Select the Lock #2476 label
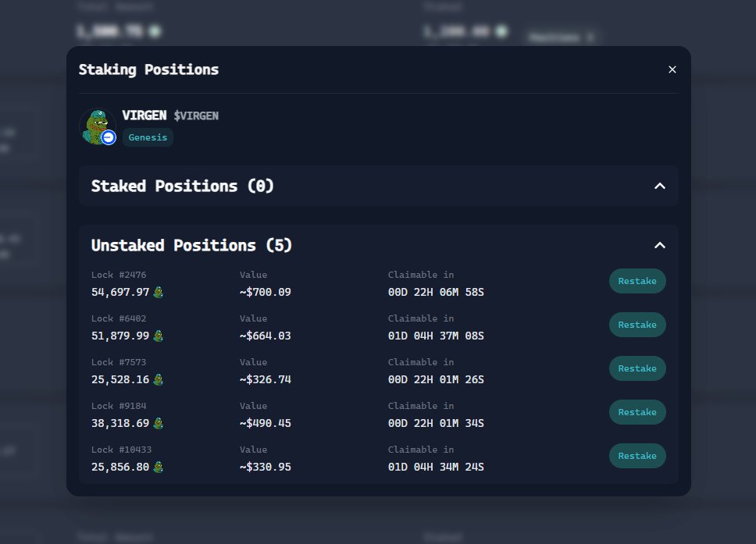The width and height of the screenshot is (756, 544). coord(119,275)
